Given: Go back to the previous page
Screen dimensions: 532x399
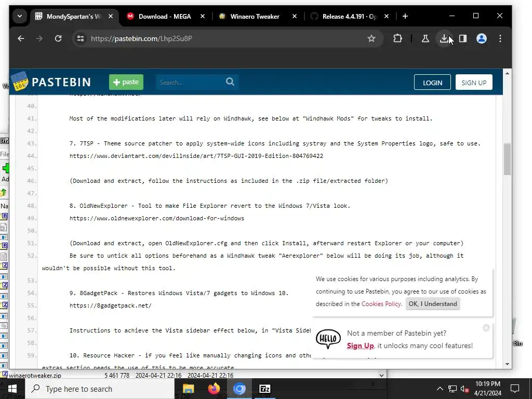Looking at the screenshot, I should [21, 38].
